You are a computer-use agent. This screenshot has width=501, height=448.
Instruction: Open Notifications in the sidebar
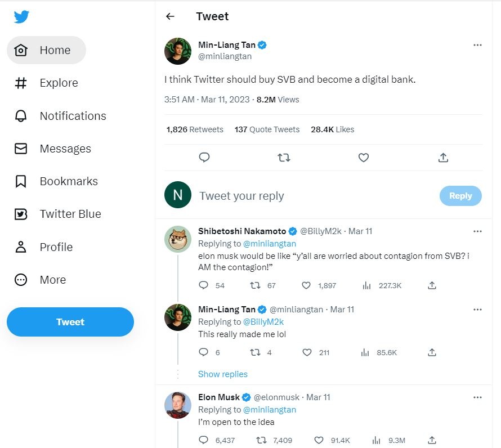point(73,116)
